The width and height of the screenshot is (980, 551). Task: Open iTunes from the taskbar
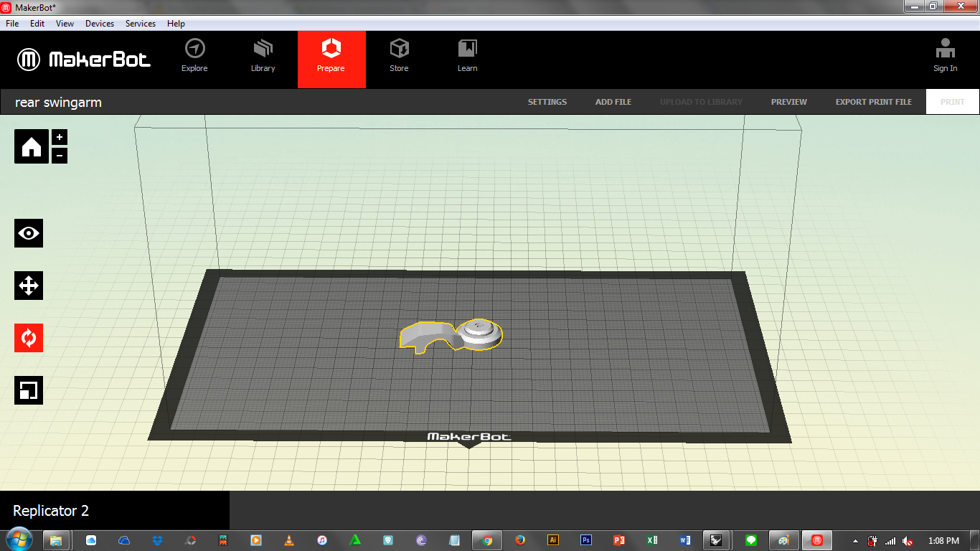pos(322,540)
